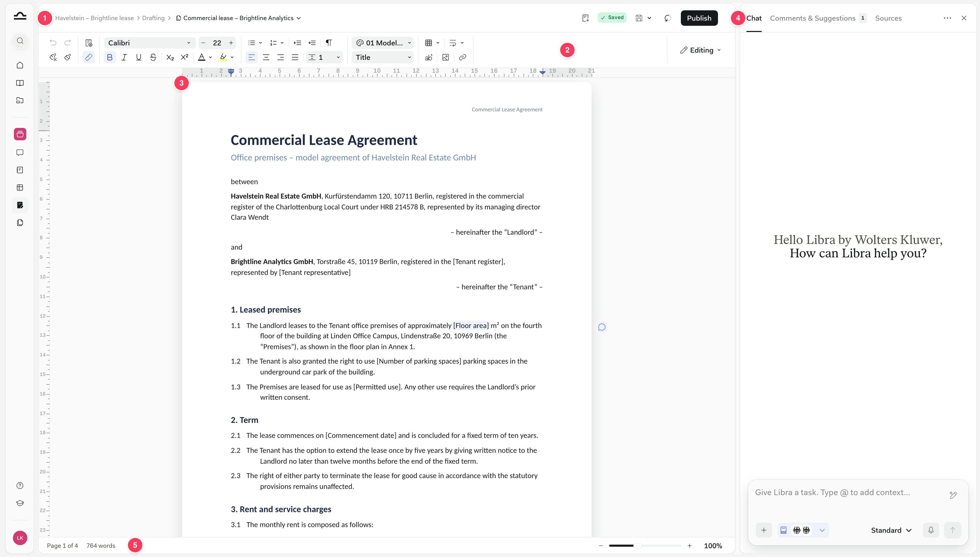Toggle subscript formatting
The image size is (980, 557).
pyautogui.click(x=170, y=58)
